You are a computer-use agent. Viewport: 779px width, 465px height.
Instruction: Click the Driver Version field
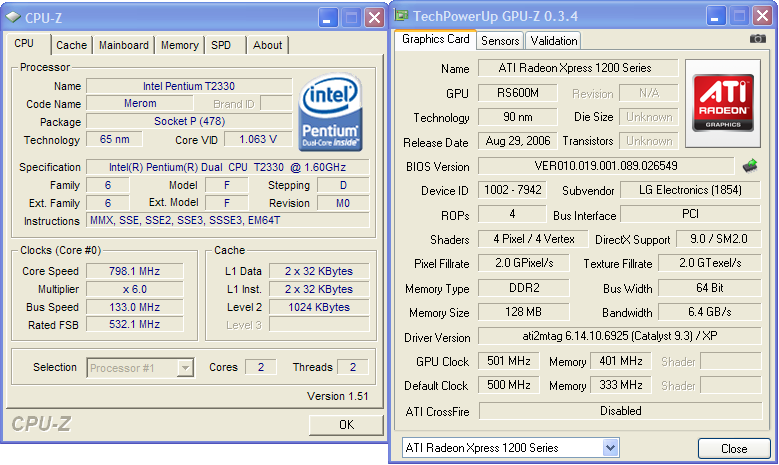coord(620,336)
